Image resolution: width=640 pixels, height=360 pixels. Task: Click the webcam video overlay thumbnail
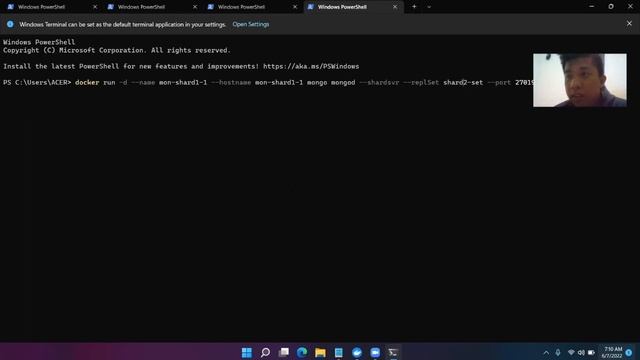pyautogui.click(x=580, y=80)
